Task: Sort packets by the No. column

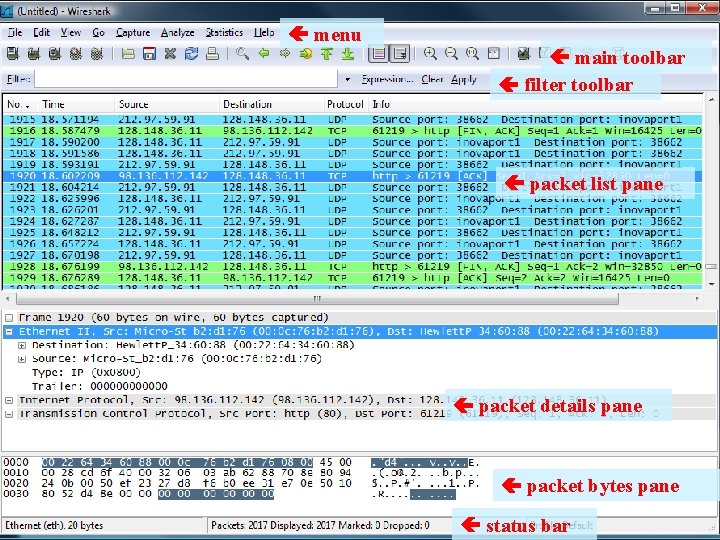Action: 20,104
